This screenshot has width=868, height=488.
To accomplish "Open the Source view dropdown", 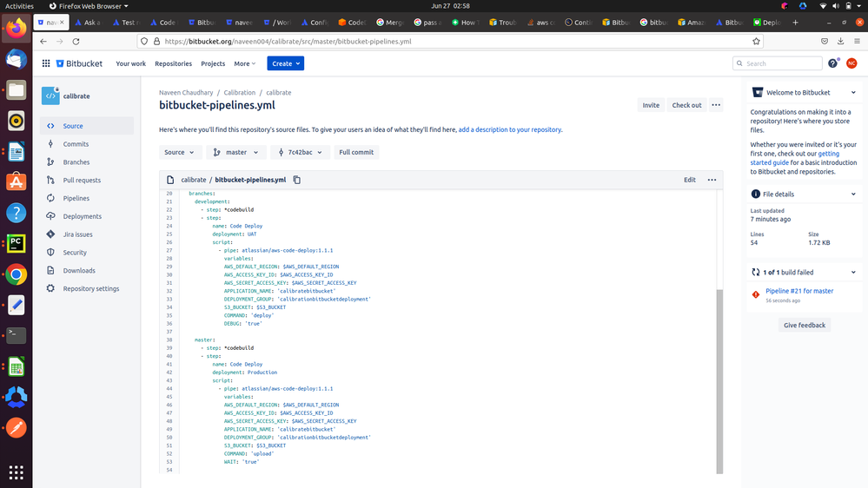I will pyautogui.click(x=179, y=152).
